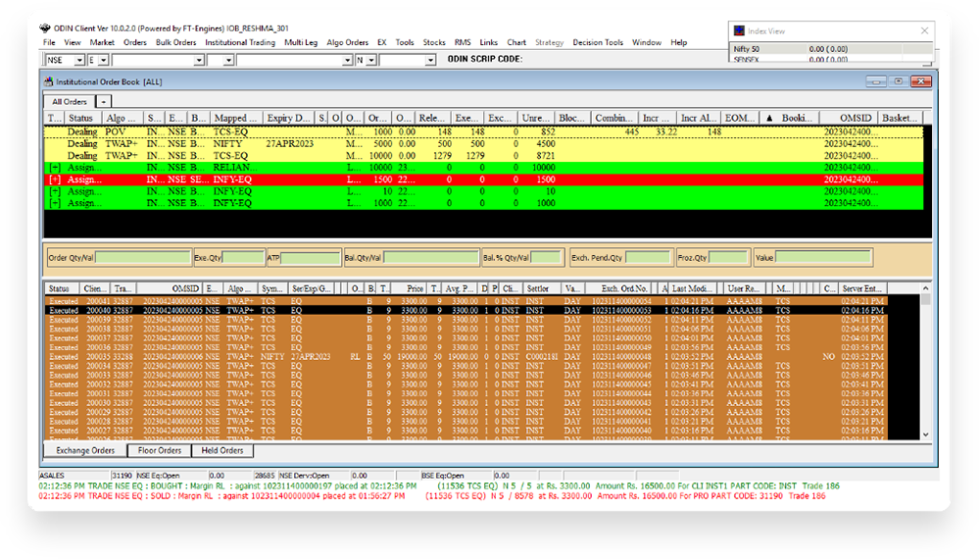Open the RMS menu
The width and height of the screenshot is (980, 560).
463,42
